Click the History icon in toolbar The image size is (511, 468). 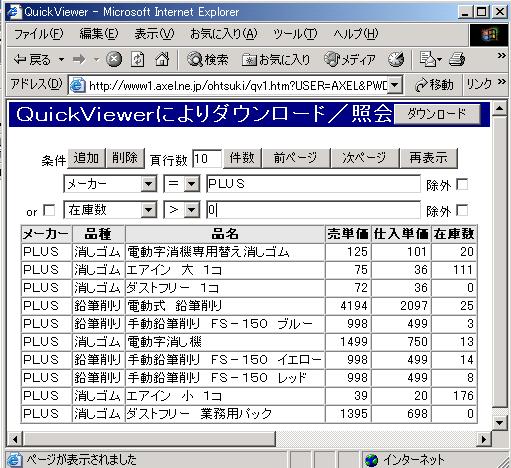click(396, 59)
